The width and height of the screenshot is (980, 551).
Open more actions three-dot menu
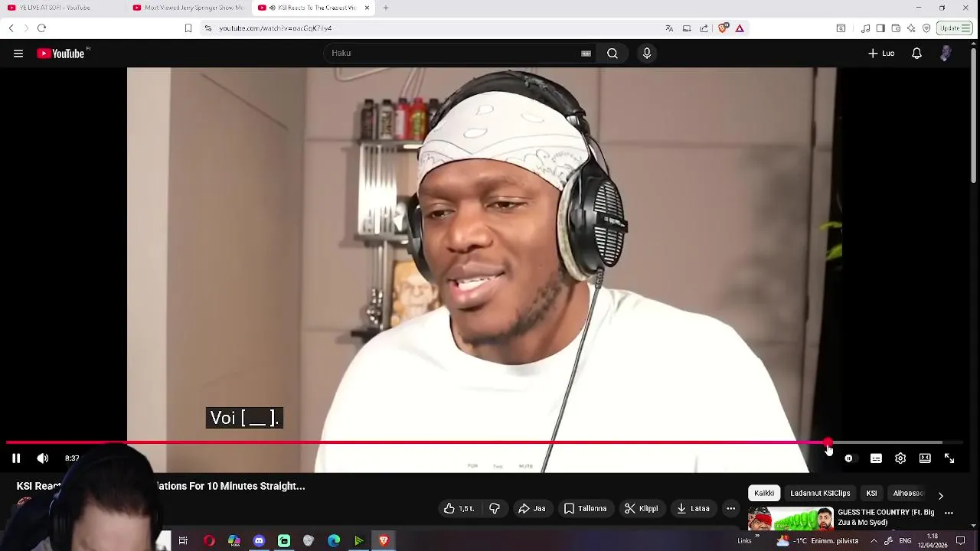pyautogui.click(x=731, y=508)
